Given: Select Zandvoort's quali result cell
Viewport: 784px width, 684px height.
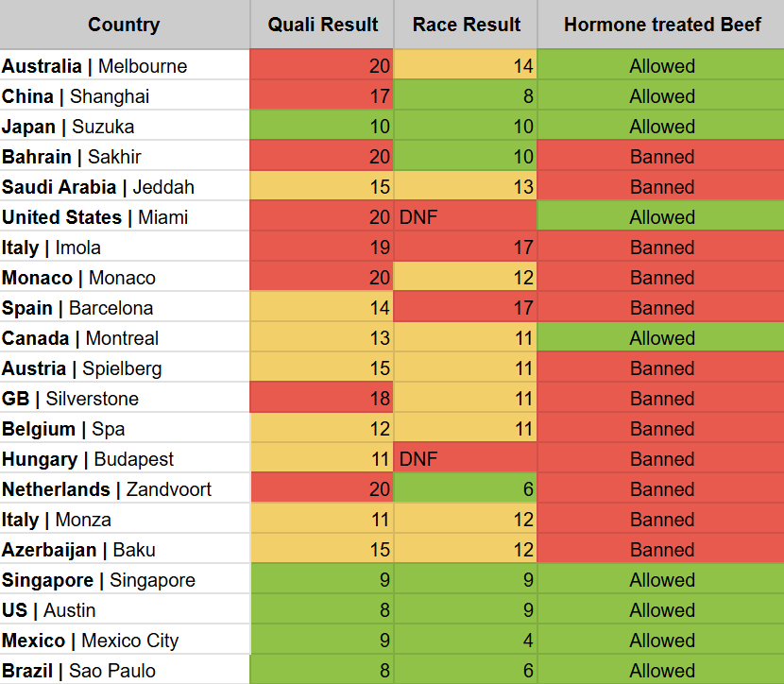Looking at the screenshot, I should coord(322,489).
